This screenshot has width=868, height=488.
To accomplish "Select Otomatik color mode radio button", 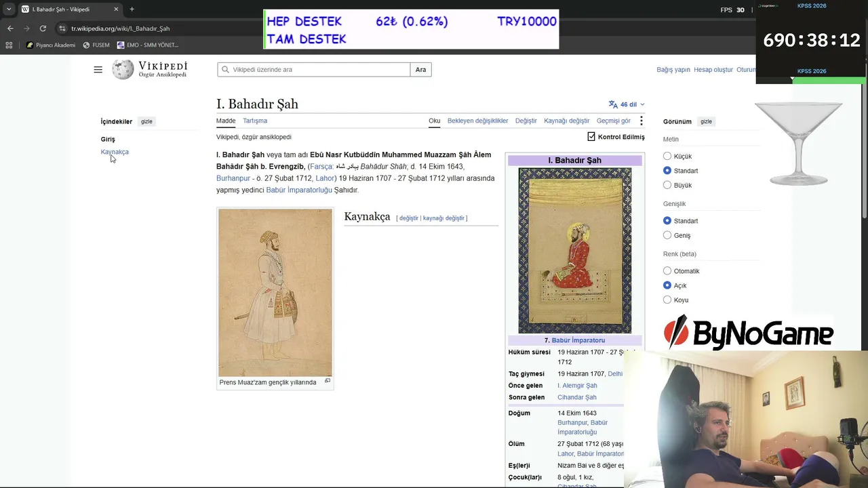I will click(x=667, y=271).
